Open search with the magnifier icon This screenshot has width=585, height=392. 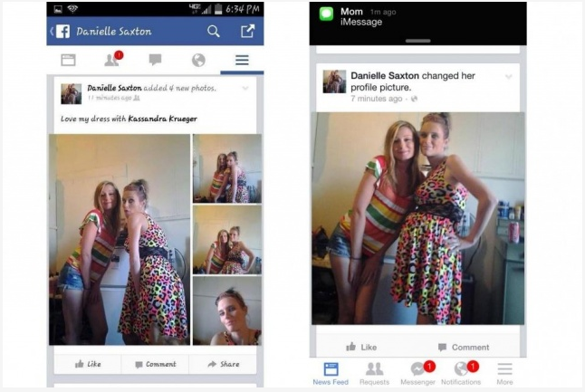point(214,32)
